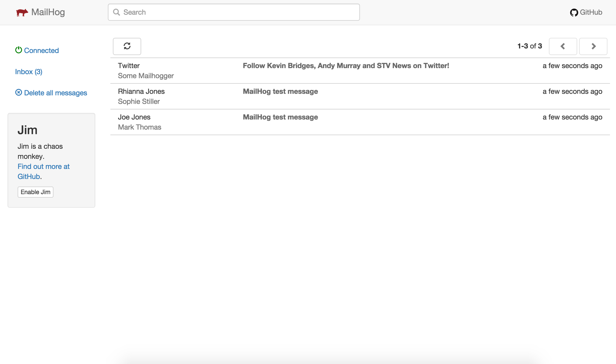Click the Search input field

234,12
